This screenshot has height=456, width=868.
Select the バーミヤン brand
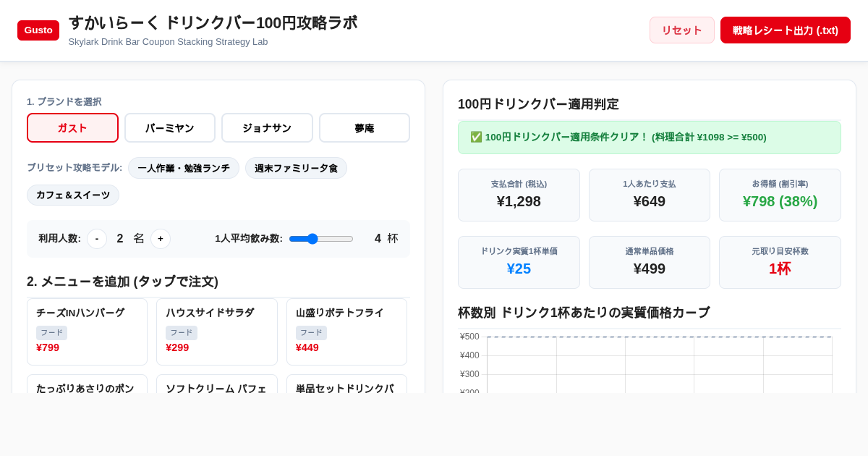click(x=170, y=128)
